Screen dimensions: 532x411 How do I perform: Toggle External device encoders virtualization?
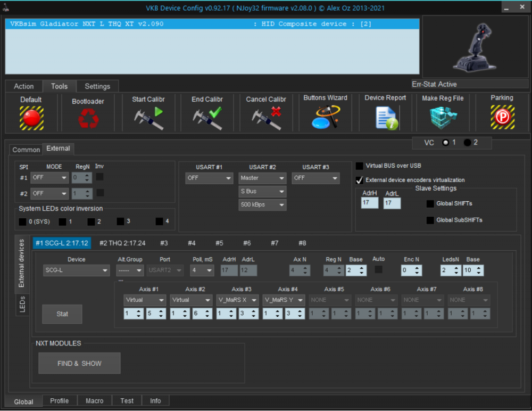pyautogui.click(x=360, y=180)
